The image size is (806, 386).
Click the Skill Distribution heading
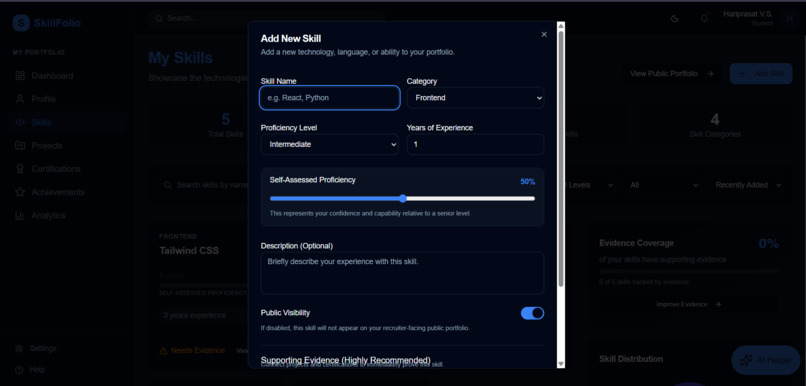(x=631, y=359)
